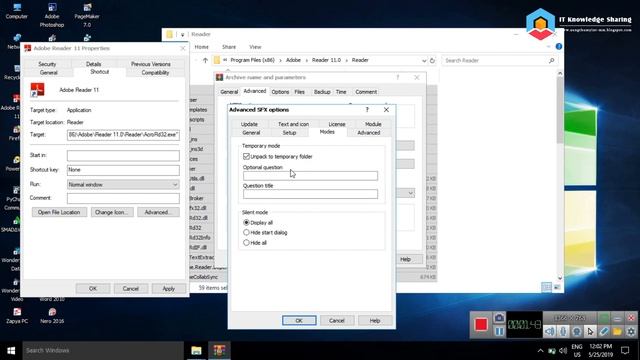The image size is (640, 360).
Task: Expand the Explorer address bar history dropdown
Action: tap(424, 60)
